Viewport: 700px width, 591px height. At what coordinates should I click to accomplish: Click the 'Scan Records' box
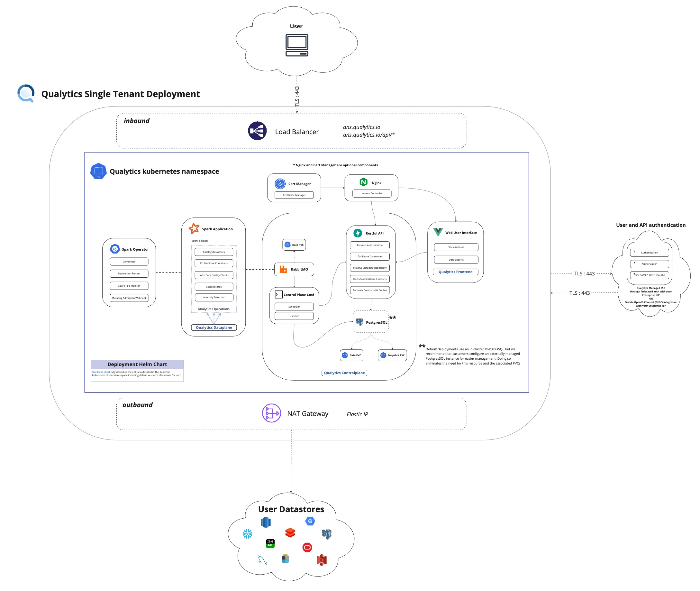tap(214, 286)
